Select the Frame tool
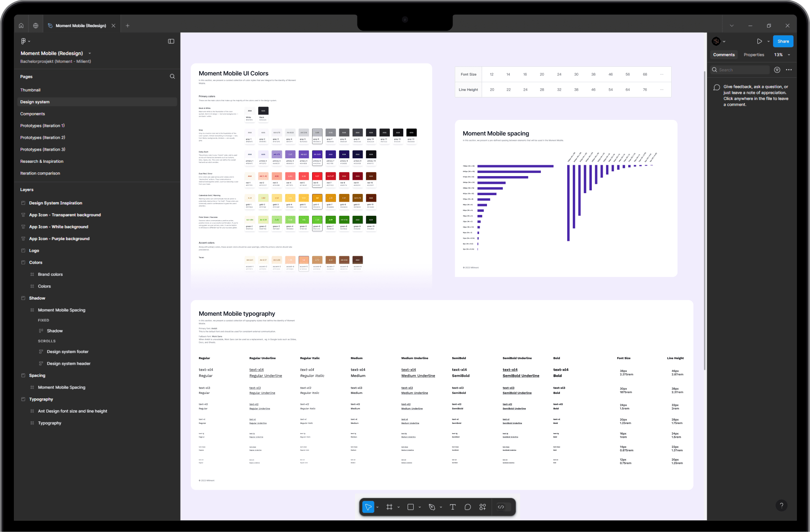Viewport: 810px width, 532px height. tap(389, 507)
